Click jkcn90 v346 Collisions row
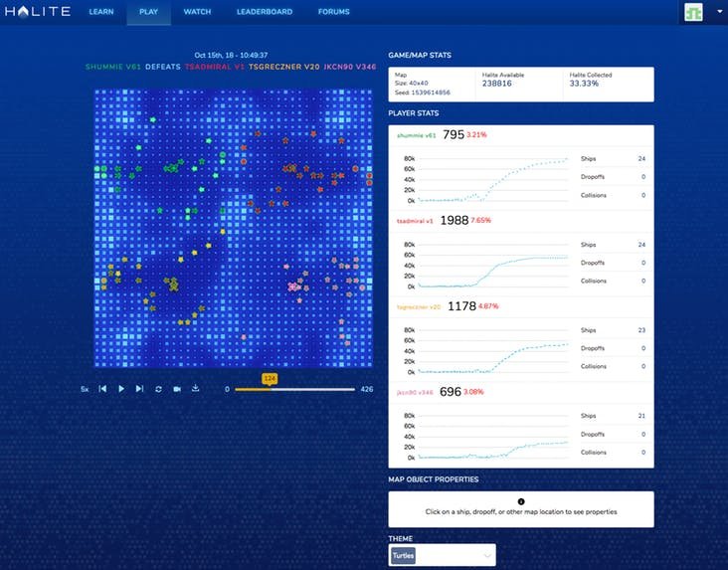Screen dimensions: 728x570 [613, 453]
